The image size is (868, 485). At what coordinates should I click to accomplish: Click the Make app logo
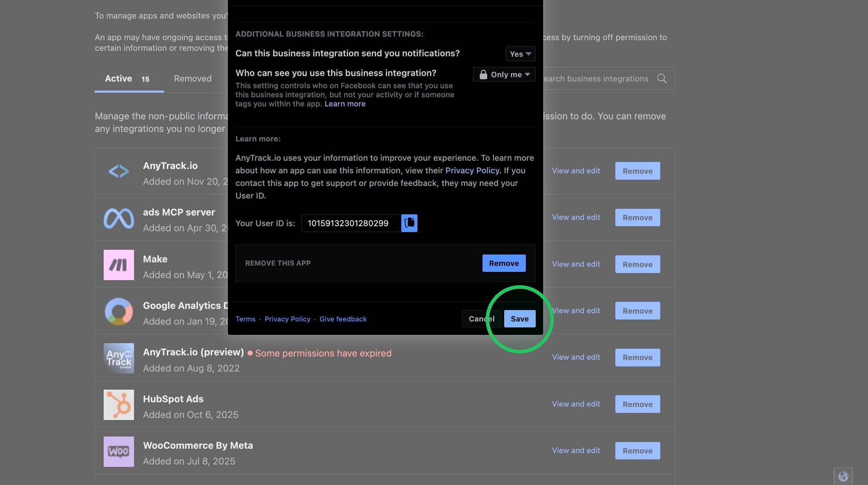(119, 265)
